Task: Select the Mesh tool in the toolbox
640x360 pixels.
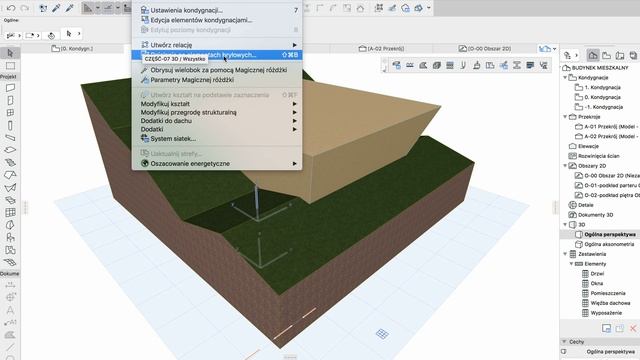Action: pos(10,262)
